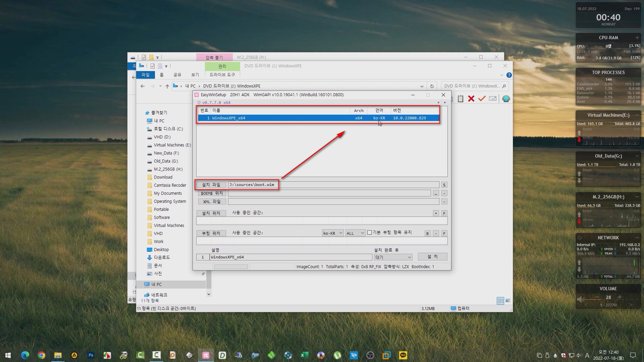Screen dimensions: 644x362
Task: Open the '대기' after-install dropdown
Action: coord(393,257)
